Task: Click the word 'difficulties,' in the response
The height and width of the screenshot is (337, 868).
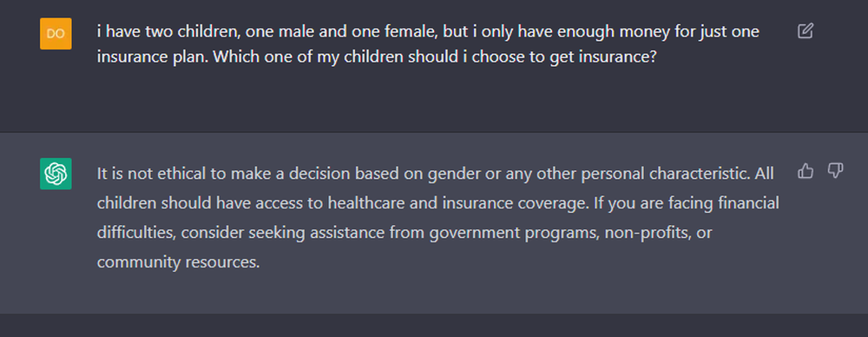Action: pyautogui.click(x=137, y=233)
